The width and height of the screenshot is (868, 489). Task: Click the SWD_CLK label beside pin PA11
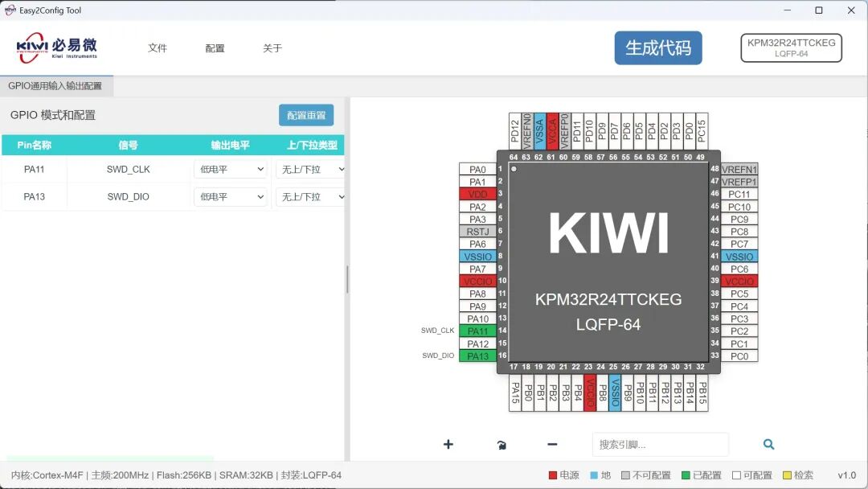(437, 331)
